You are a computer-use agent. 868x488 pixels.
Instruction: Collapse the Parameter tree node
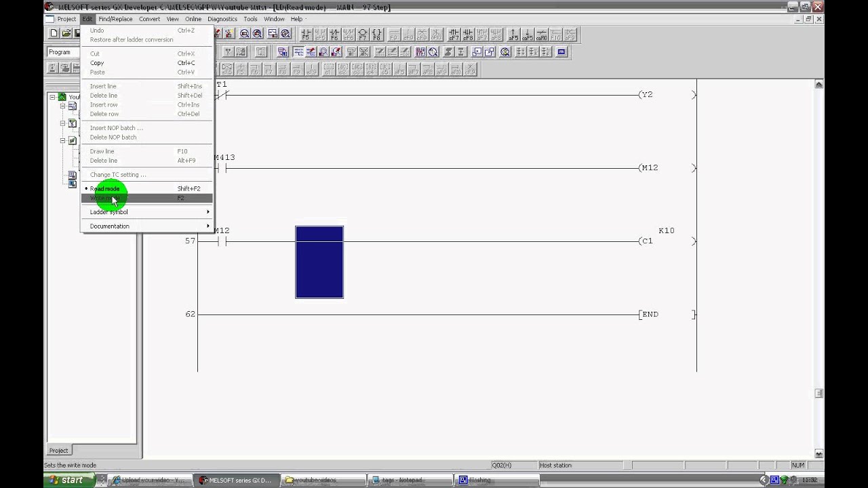[x=62, y=141]
